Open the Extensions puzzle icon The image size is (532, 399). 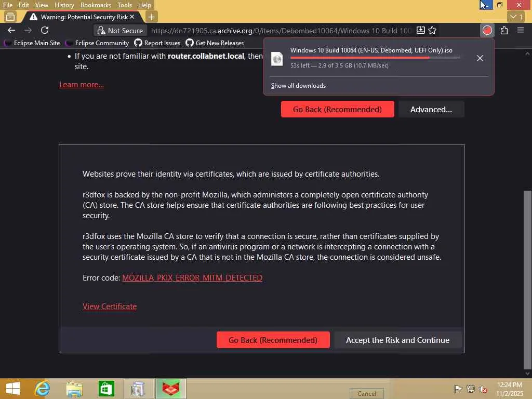(x=504, y=30)
